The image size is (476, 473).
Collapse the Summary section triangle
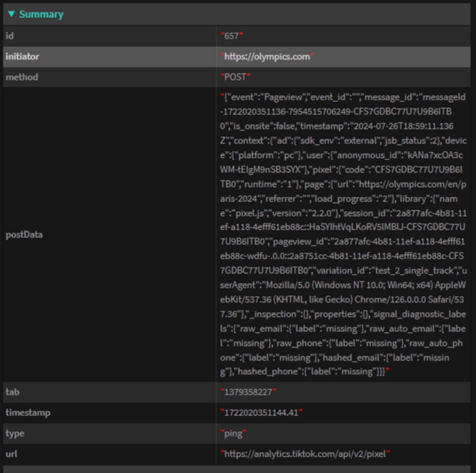pos(11,14)
